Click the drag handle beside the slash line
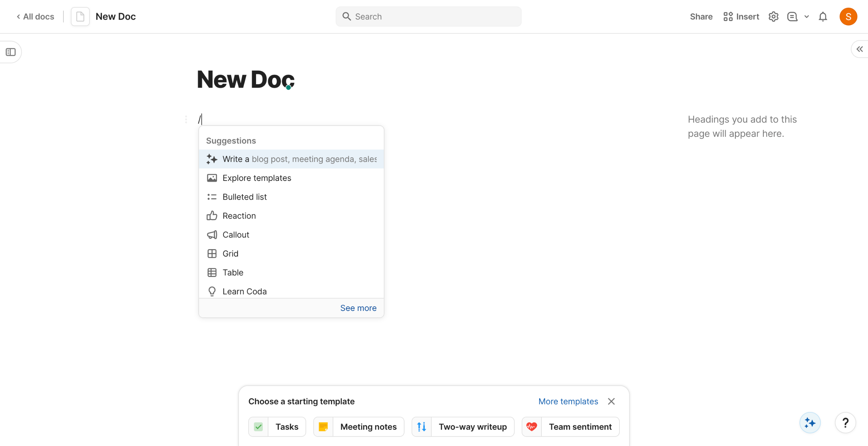Image resolution: width=868 pixels, height=446 pixels. [186, 119]
